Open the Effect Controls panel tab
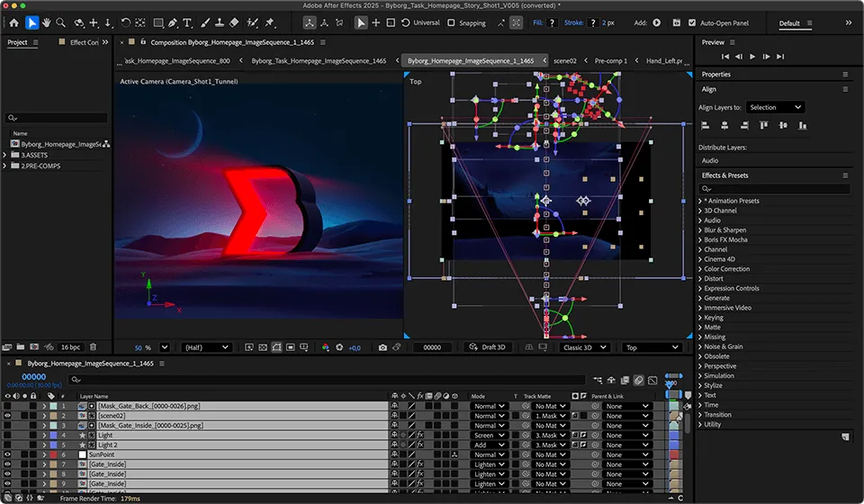Image resolution: width=864 pixels, height=504 pixels. coord(84,42)
